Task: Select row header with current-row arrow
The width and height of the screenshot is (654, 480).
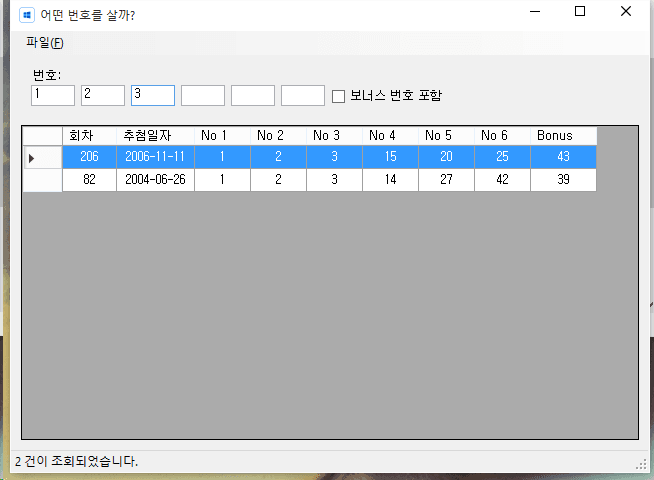Action: tap(43, 157)
